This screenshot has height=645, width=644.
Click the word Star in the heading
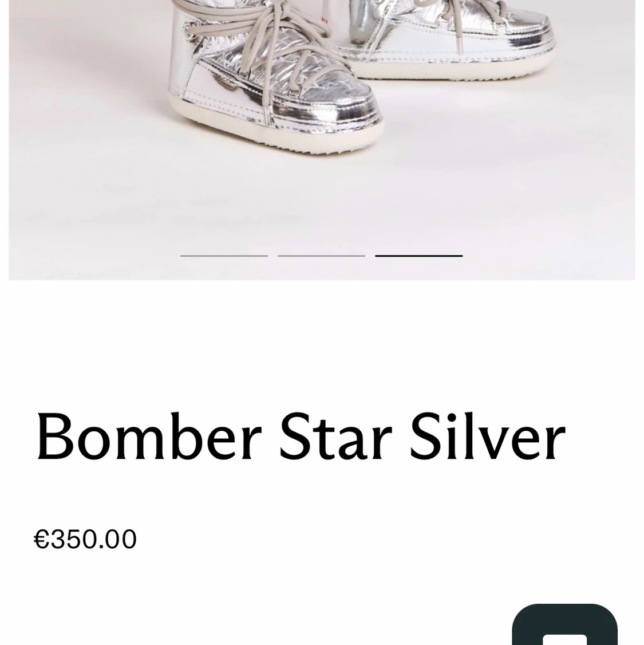pyautogui.click(x=336, y=436)
